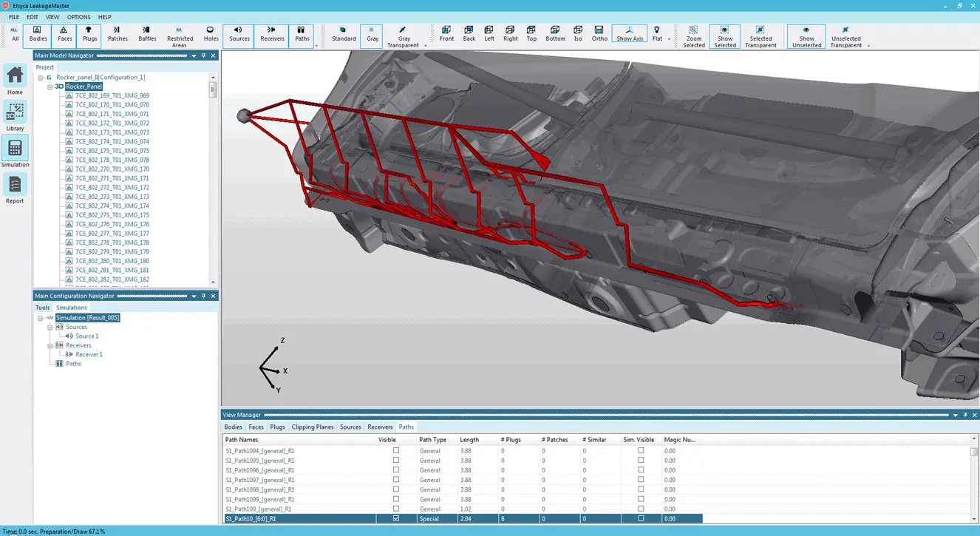Click Zoom Selected
Image resolution: width=980 pixels, height=536 pixels.
pos(694,37)
